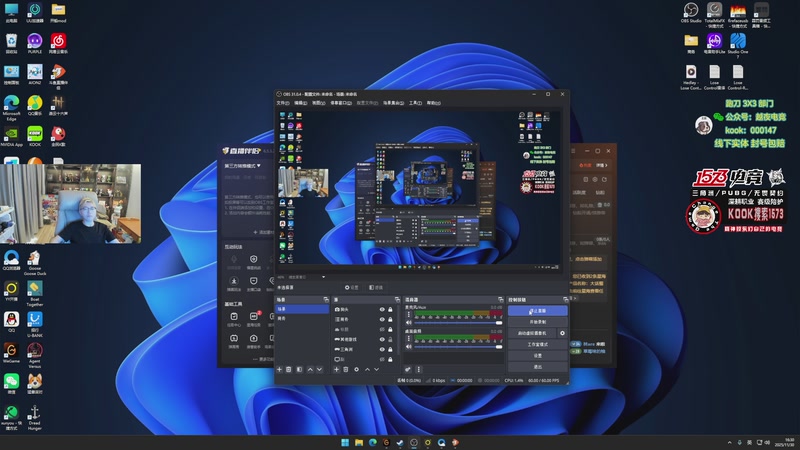This screenshot has height=450, width=800.
Task: Open the OBS Studio desktop shortcut
Action: coord(691,13)
